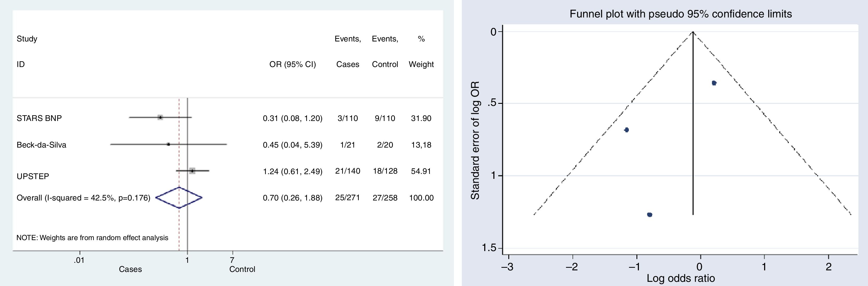Click the blue overall-effect diamond marker
868x286 pixels.
coord(179,198)
